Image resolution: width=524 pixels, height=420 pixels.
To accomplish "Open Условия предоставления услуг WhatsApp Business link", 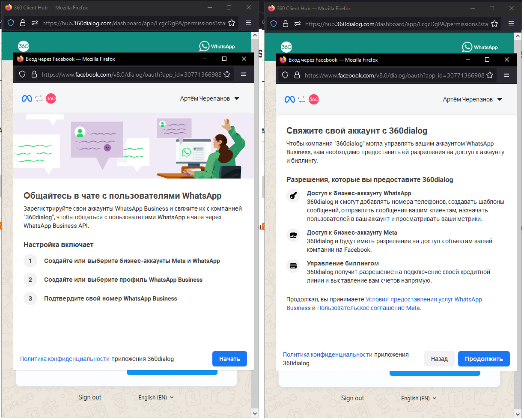I will 384,304.
